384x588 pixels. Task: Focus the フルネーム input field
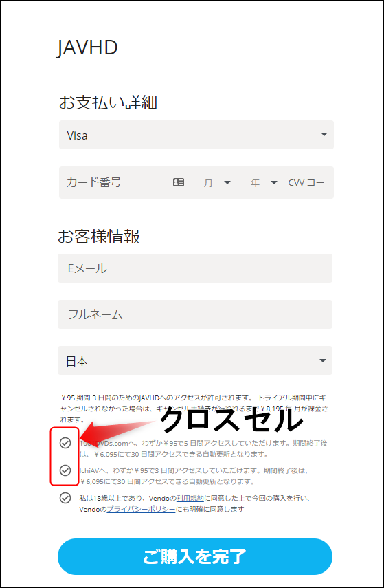point(195,314)
